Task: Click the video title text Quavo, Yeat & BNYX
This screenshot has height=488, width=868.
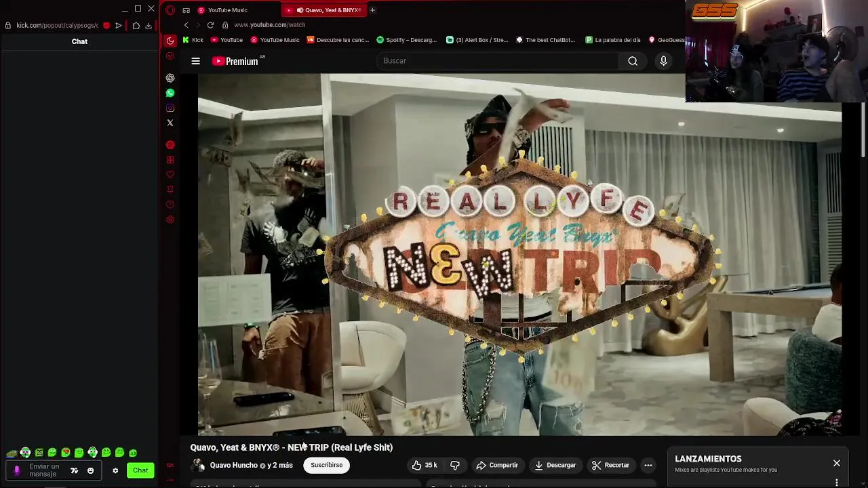Action: click(292, 447)
